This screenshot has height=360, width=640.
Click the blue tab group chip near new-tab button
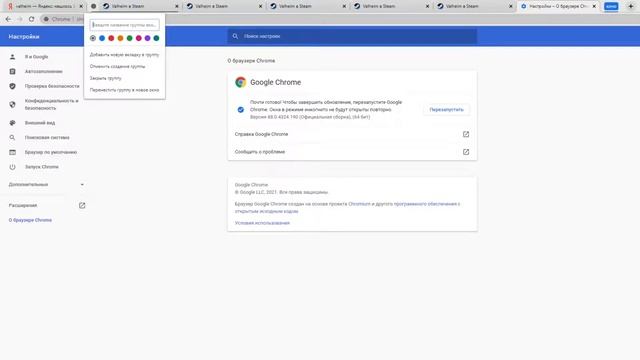(611, 6)
